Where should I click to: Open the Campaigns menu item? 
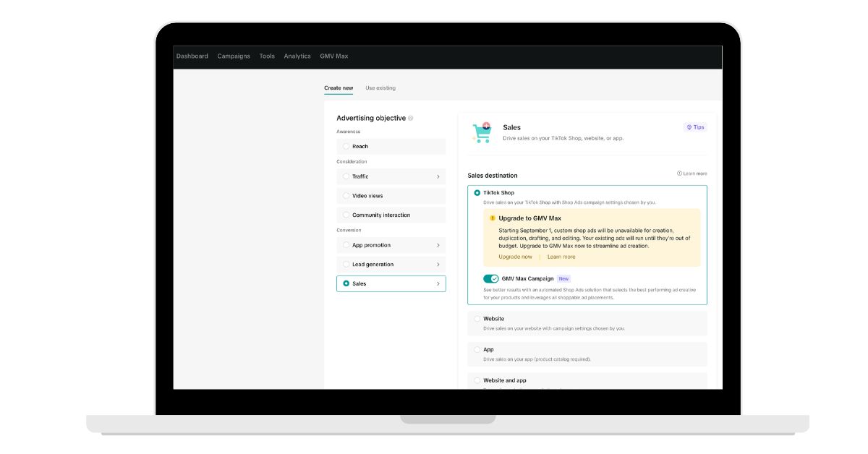click(234, 56)
